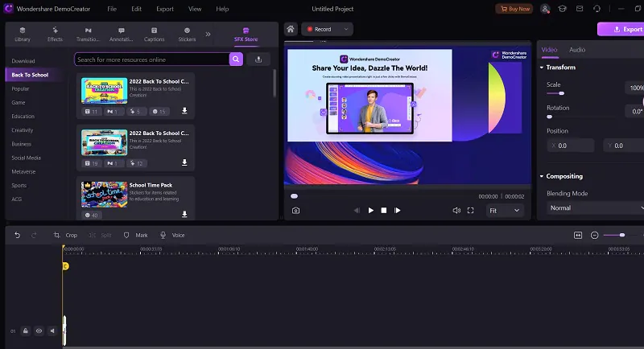This screenshot has width=644, height=349.
Task: Click the preview volume speaker icon
Action: (x=456, y=211)
